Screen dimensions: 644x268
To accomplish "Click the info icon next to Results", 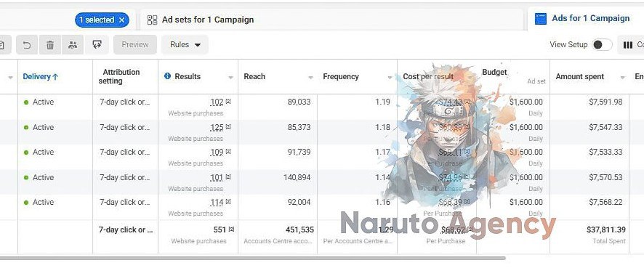I will [x=168, y=76].
